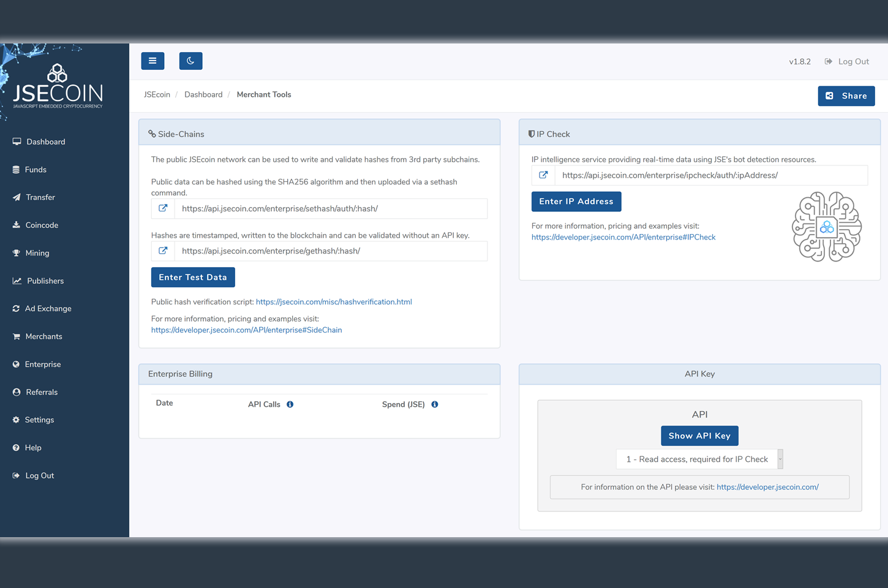Click the JSEcoin logo
This screenshot has height=588, width=888.
[58, 86]
